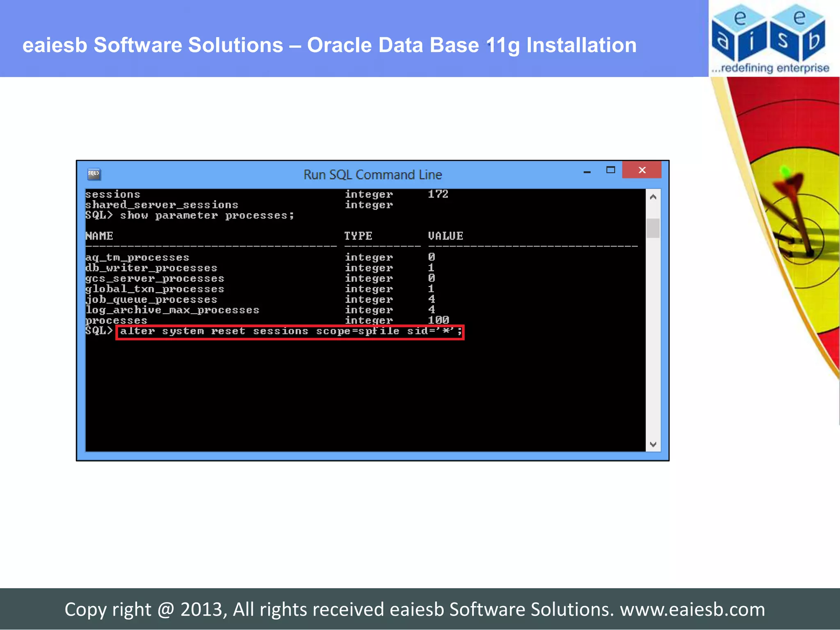
Task: Click the console vertical scrollbar thumb
Action: (653, 228)
